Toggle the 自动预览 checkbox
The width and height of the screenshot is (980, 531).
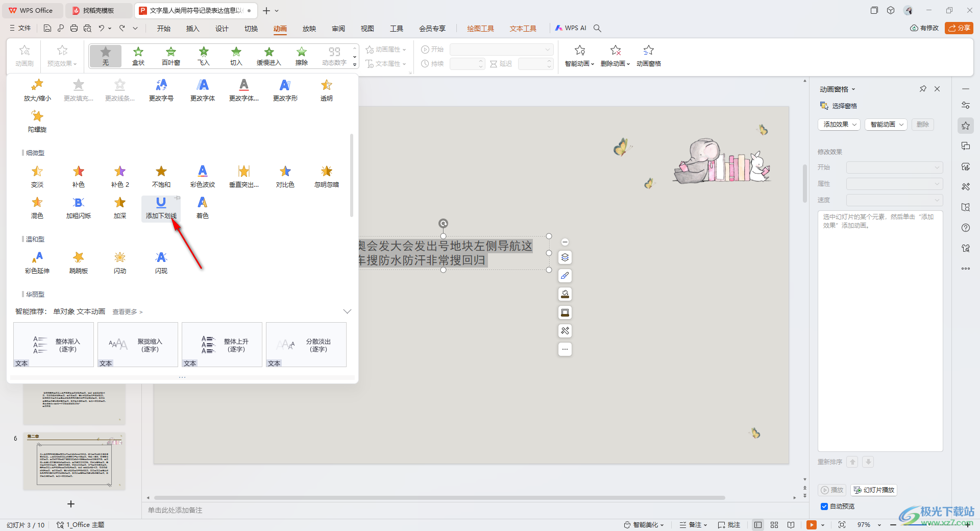824,506
